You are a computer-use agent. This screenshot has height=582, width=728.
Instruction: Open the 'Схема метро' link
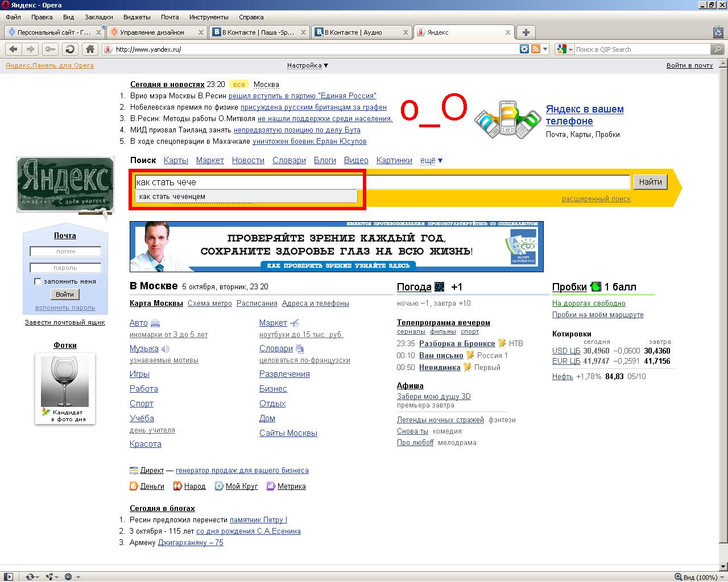[x=210, y=304]
